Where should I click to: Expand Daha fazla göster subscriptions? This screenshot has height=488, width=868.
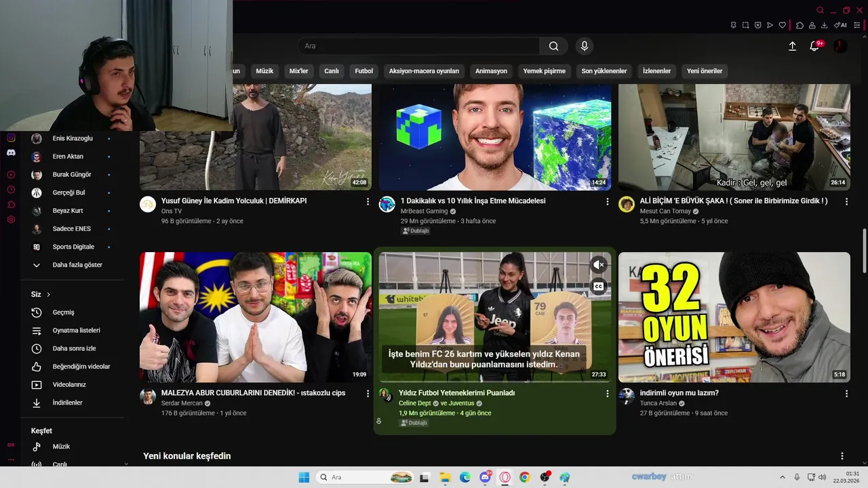[73, 265]
